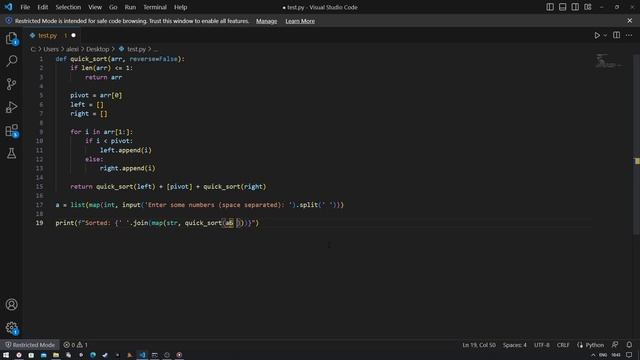
Task: Open Customize Layout icon
Action: click(588, 7)
